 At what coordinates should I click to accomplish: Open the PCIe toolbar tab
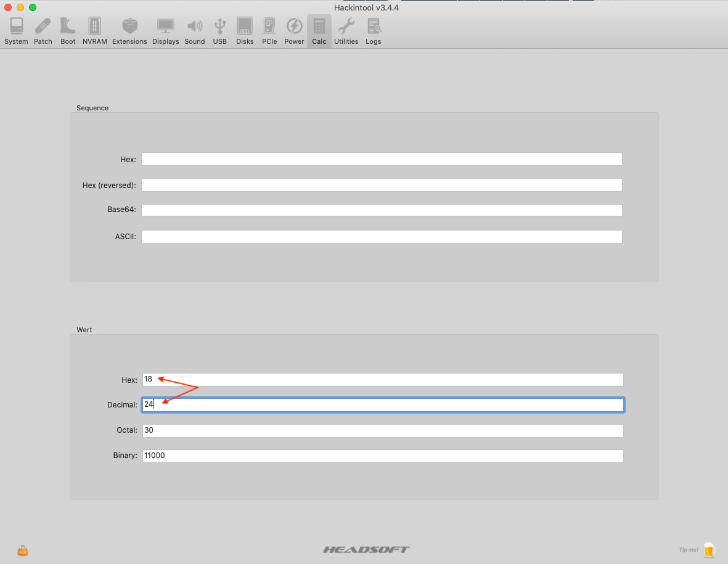(x=269, y=31)
